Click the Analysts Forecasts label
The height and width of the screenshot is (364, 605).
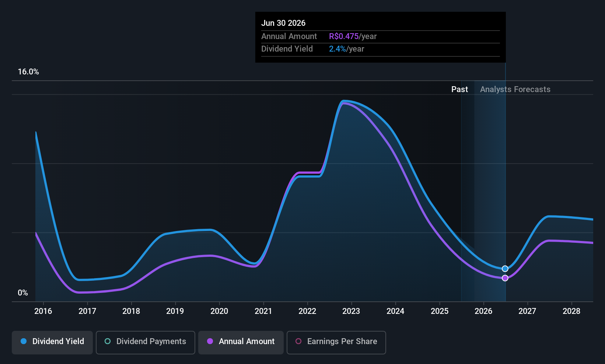click(515, 90)
